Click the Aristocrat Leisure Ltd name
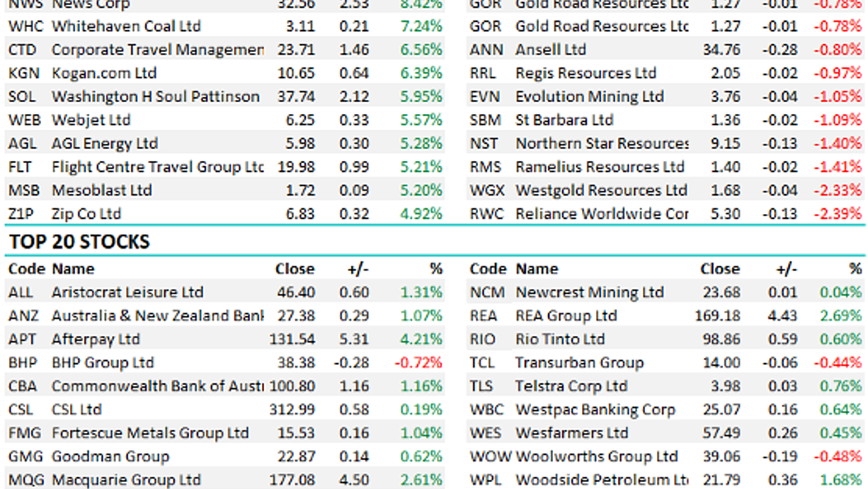868x489 pixels. coord(127,292)
